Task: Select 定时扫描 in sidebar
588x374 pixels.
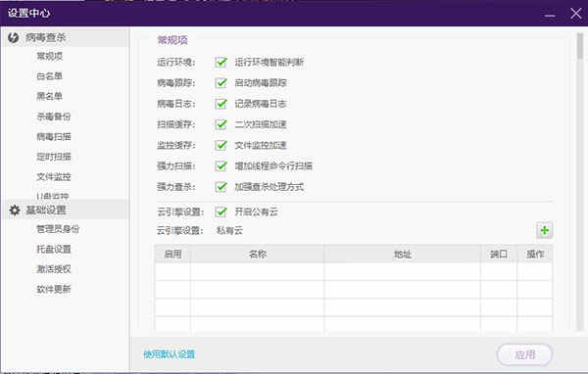Action: (54, 157)
